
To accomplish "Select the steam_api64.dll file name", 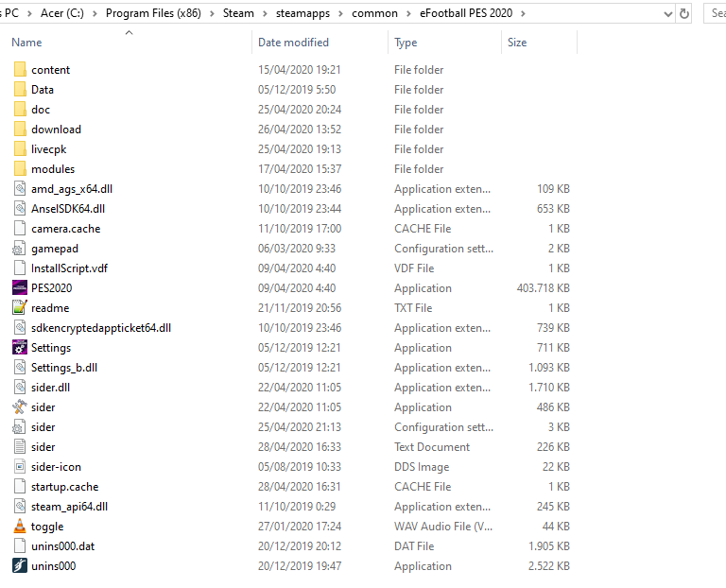I will pos(69,507).
